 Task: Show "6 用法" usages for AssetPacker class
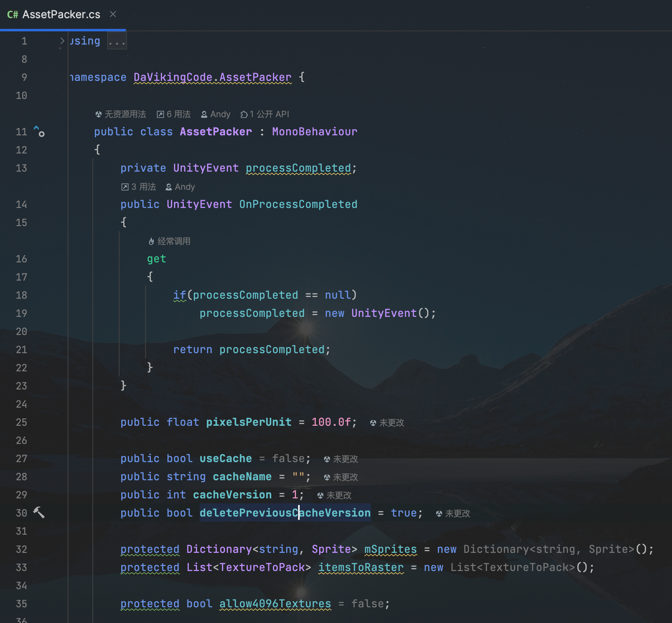(174, 114)
